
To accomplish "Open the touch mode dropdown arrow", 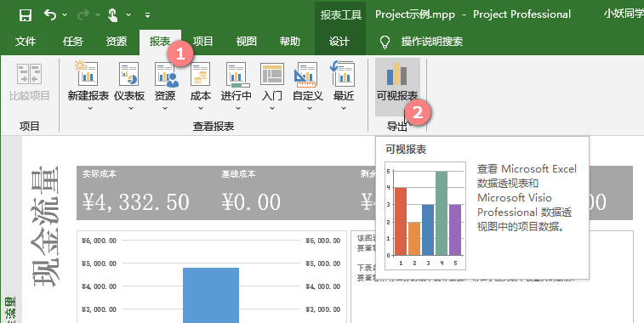I will tap(128, 15).
